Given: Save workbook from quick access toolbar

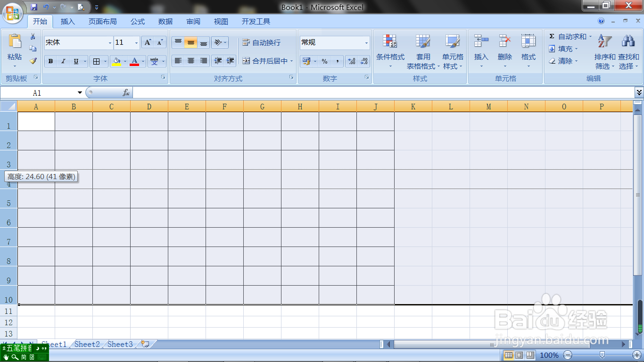Looking at the screenshot, I should pos(34,7).
